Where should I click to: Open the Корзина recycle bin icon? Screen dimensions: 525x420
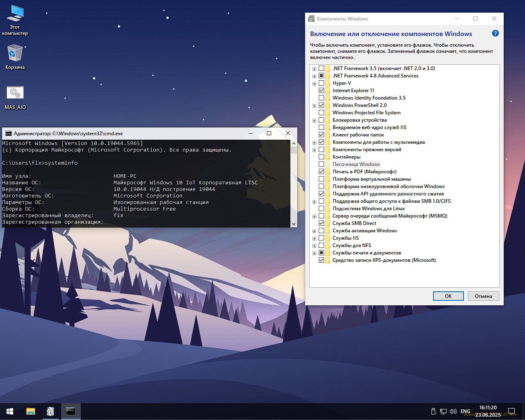[15, 57]
